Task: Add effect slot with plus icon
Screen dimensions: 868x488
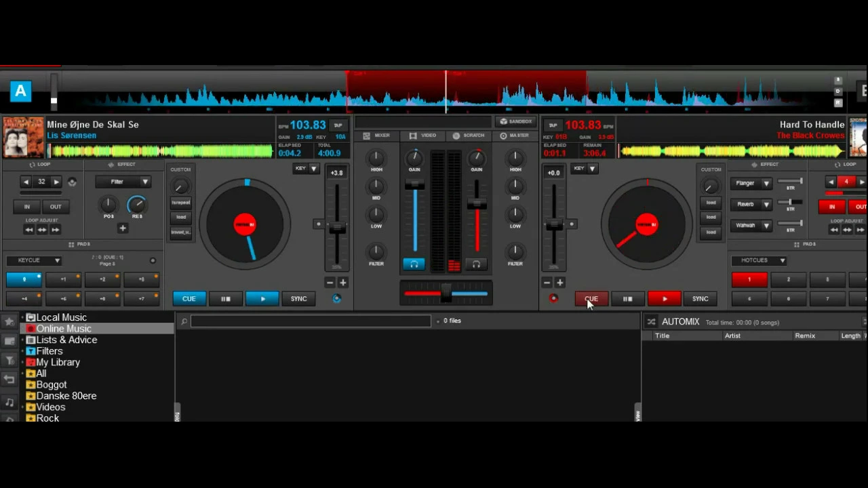Action: point(123,228)
